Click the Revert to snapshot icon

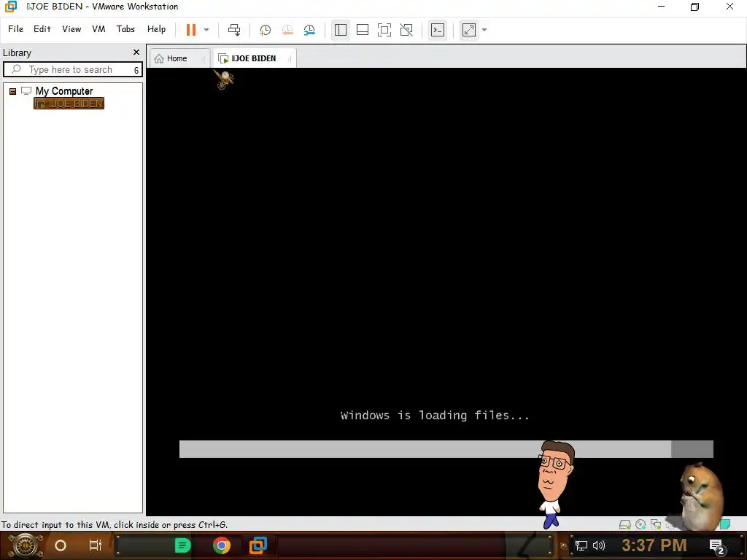(287, 30)
